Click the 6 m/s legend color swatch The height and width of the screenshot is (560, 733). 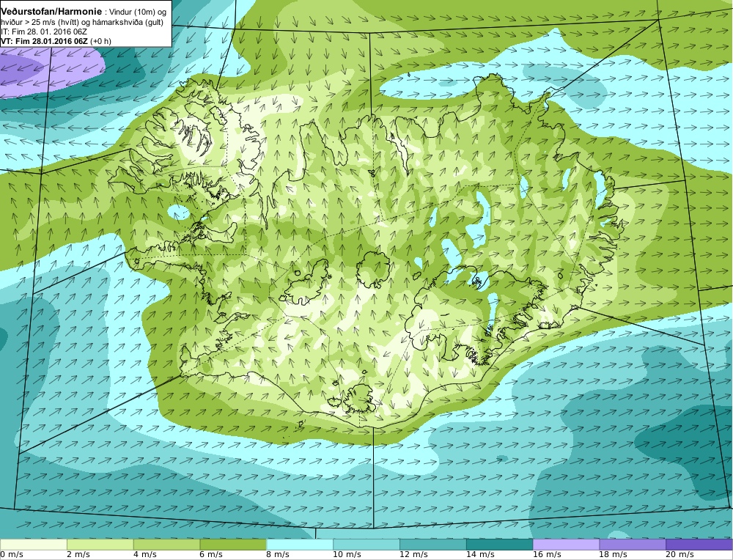click(233, 545)
